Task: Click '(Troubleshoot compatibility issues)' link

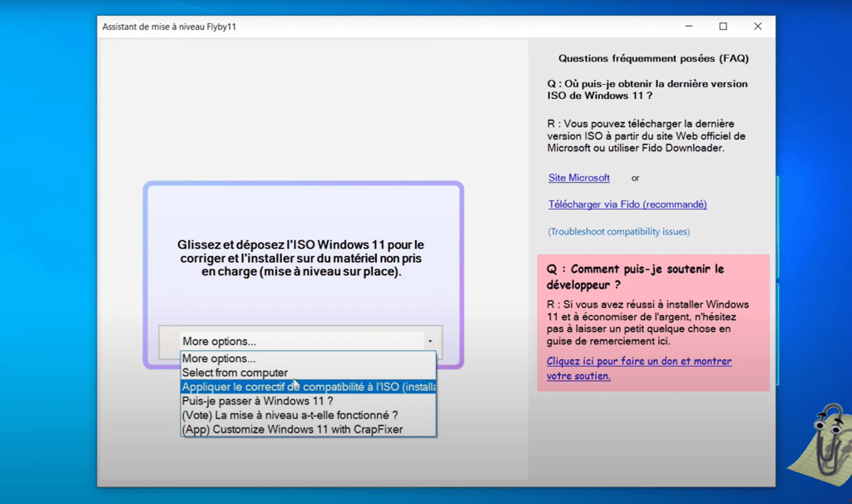Action: point(619,231)
